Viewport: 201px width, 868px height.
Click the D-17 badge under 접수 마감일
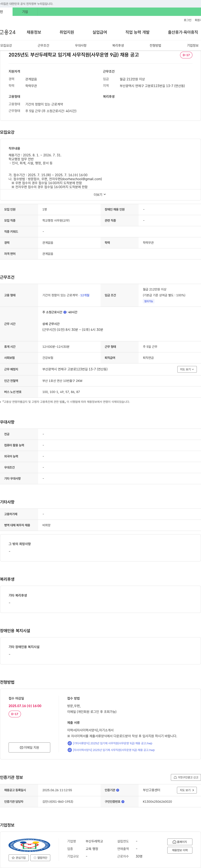[14, 714]
